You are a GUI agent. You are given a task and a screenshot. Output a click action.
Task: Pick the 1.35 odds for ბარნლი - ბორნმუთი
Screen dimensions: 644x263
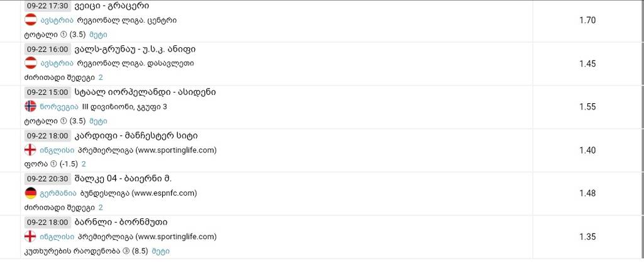(x=587, y=237)
